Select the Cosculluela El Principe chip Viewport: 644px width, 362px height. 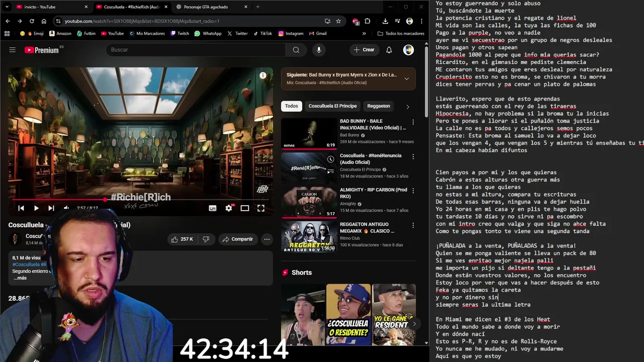pyautogui.click(x=333, y=106)
